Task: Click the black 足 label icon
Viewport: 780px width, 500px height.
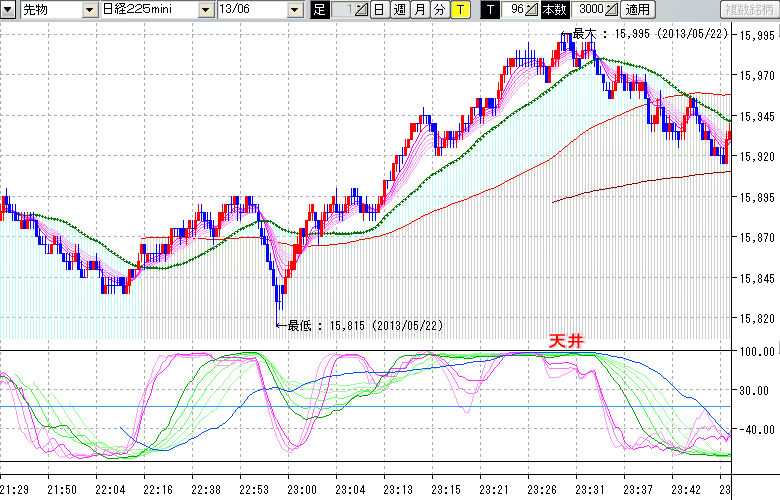Action: click(x=319, y=10)
